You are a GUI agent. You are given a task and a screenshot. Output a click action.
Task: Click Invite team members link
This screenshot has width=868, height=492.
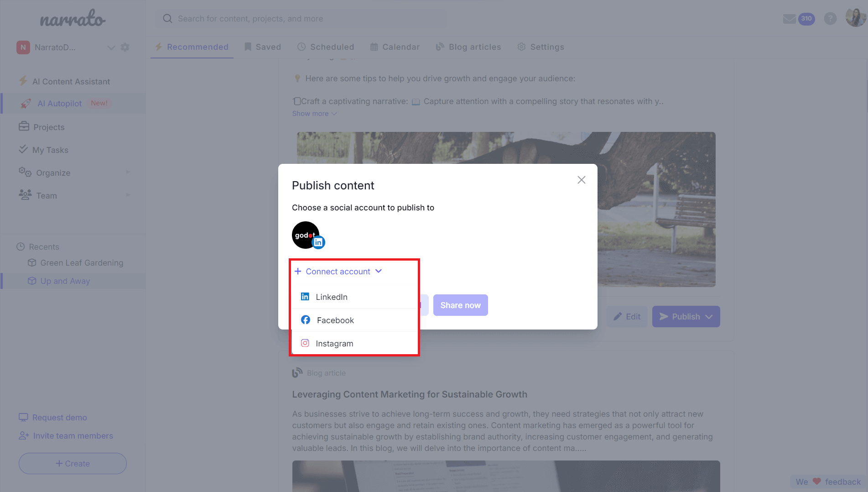coord(73,436)
